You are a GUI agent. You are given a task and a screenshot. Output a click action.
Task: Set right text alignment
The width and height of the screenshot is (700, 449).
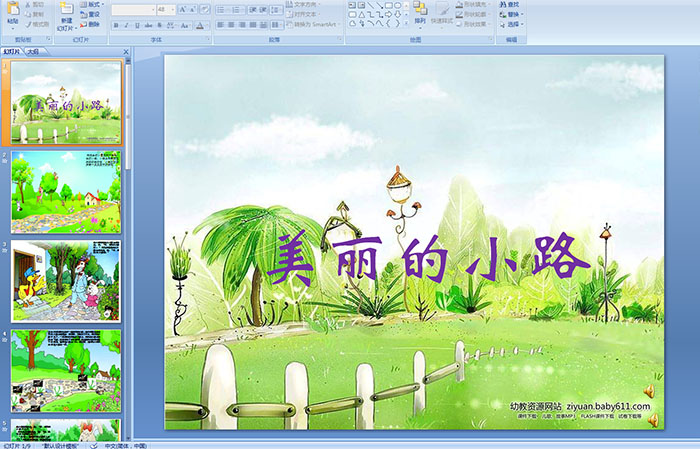click(242, 25)
